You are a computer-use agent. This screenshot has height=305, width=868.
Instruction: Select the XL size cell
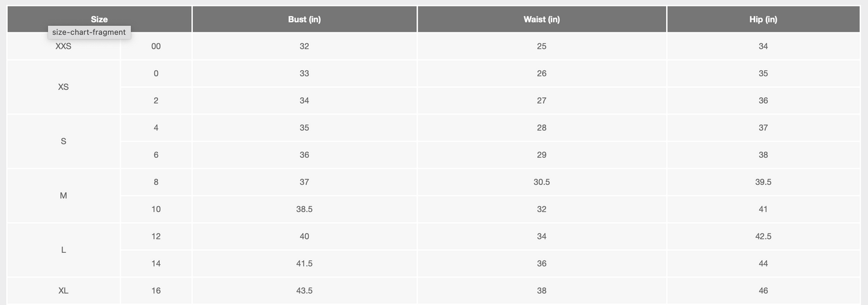(x=64, y=291)
